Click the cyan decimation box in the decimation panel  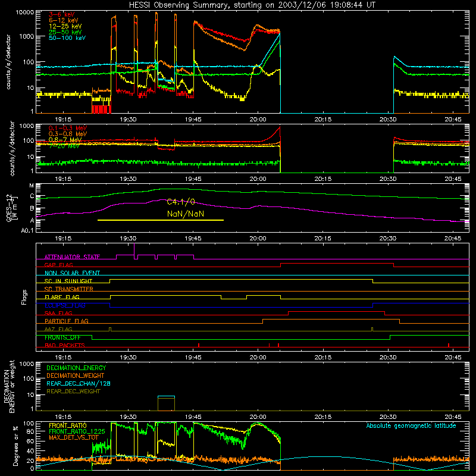pos(166,396)
